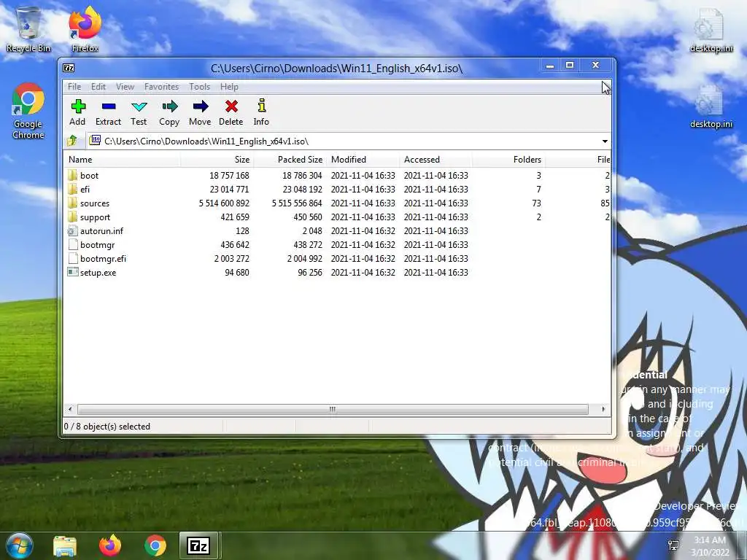Image resolution: width=747 pixels, height=560 pixels.
Task: Open the Edit menu
Action: pos(98,87)
